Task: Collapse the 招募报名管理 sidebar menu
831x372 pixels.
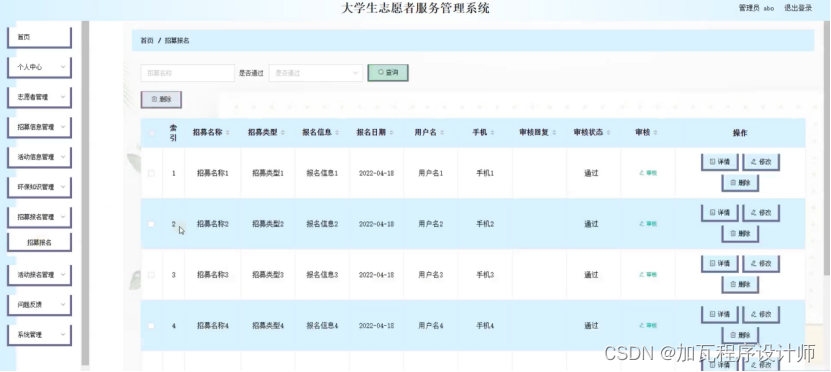Action: coord(39,217)
